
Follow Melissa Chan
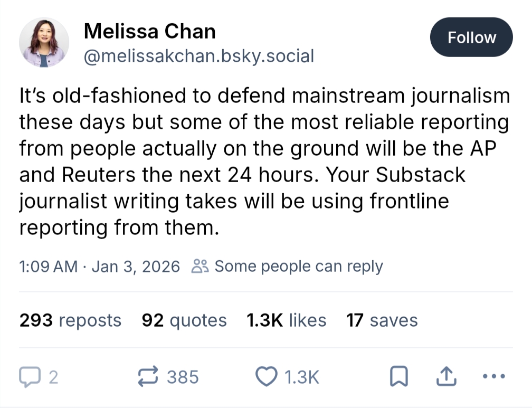(471, 37)
